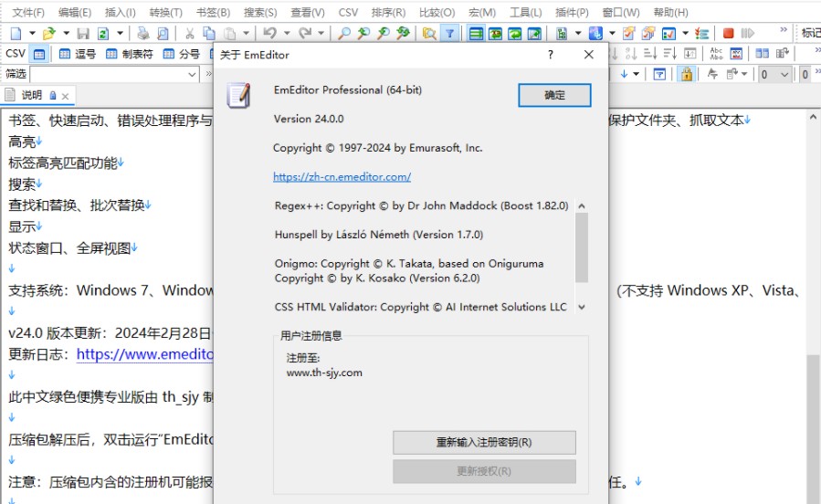Toggle CSV cell selection mode icon
This screenshot has height=504, width=821.
(x=39, y=54)
